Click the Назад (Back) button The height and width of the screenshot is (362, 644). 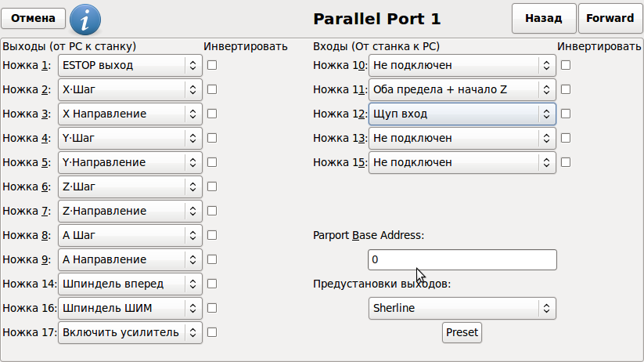(x=543, y=18)
